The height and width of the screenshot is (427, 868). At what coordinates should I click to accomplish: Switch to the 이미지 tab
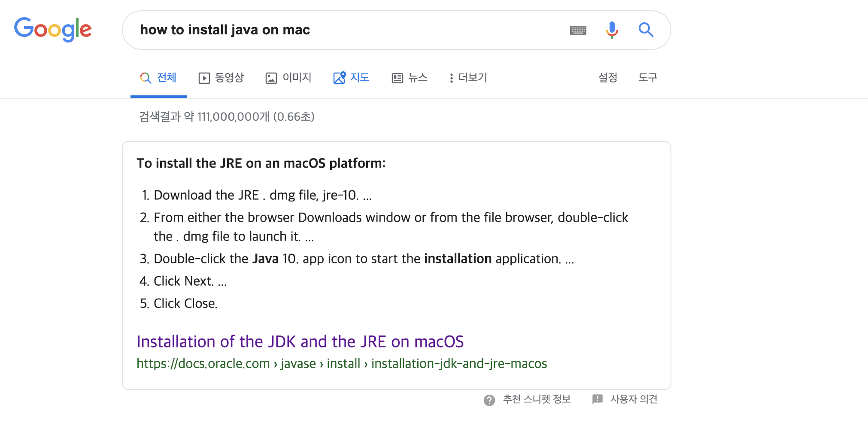(288, 78)
